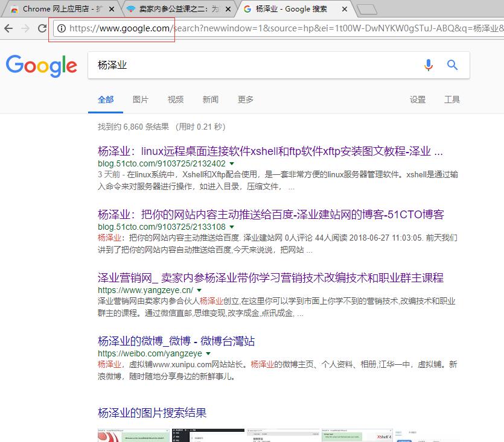Open the xshell和ftp软件xftp安装图文教程 result
This screenshot has width=504, height=442.
(x=270, y=151)
